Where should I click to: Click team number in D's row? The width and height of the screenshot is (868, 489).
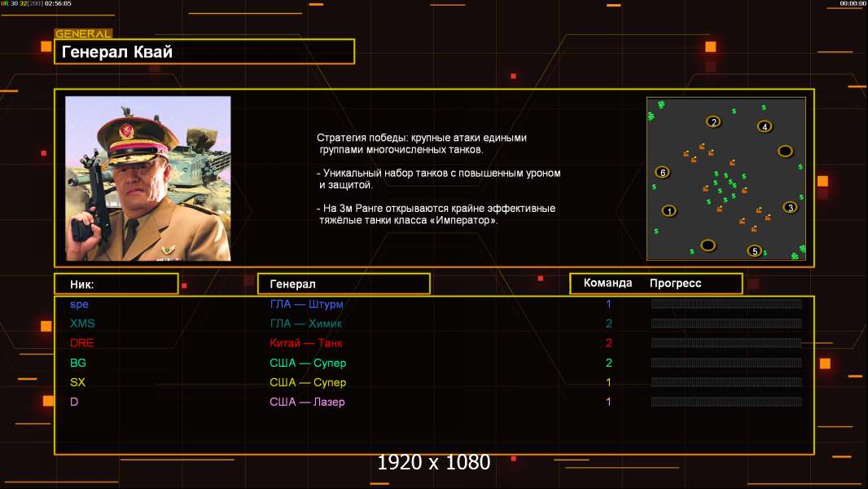[608, 402]
